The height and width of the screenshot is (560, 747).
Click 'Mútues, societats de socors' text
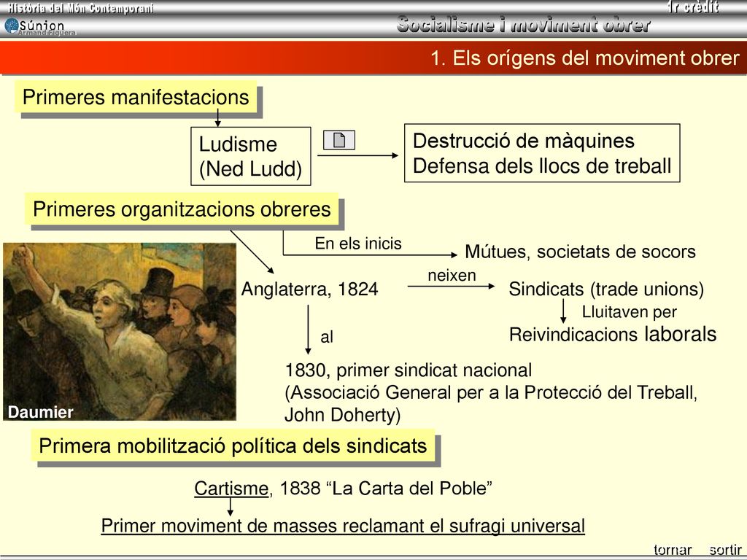(580, 252)
